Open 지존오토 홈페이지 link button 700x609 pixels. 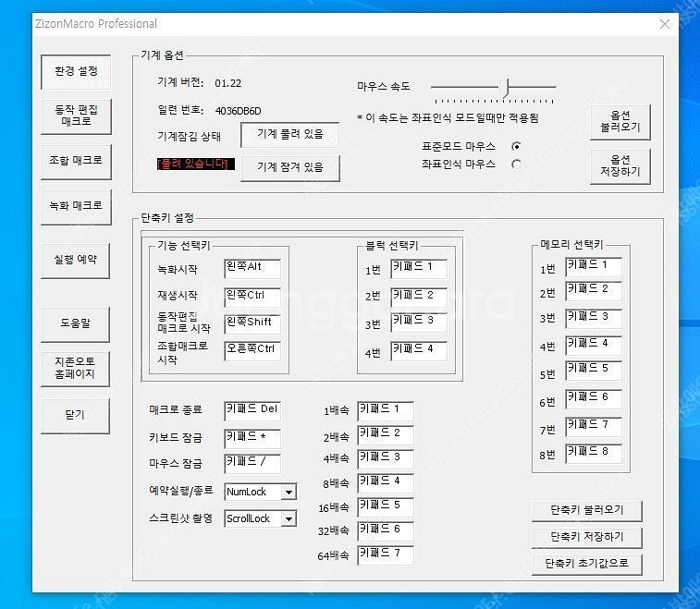tap(76, 368)
